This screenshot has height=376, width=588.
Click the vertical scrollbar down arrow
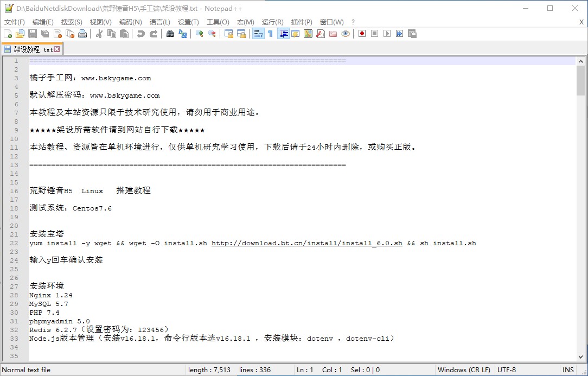[580, 357]
